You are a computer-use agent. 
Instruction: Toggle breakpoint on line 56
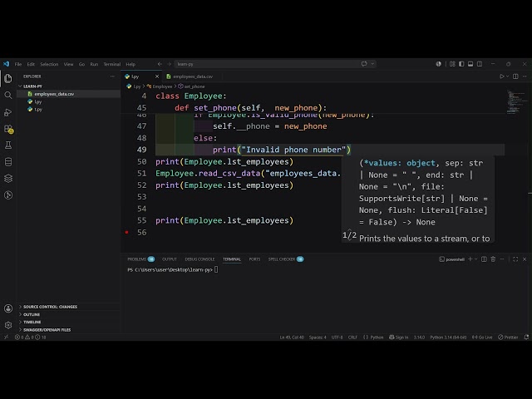(x=126, y=233)
